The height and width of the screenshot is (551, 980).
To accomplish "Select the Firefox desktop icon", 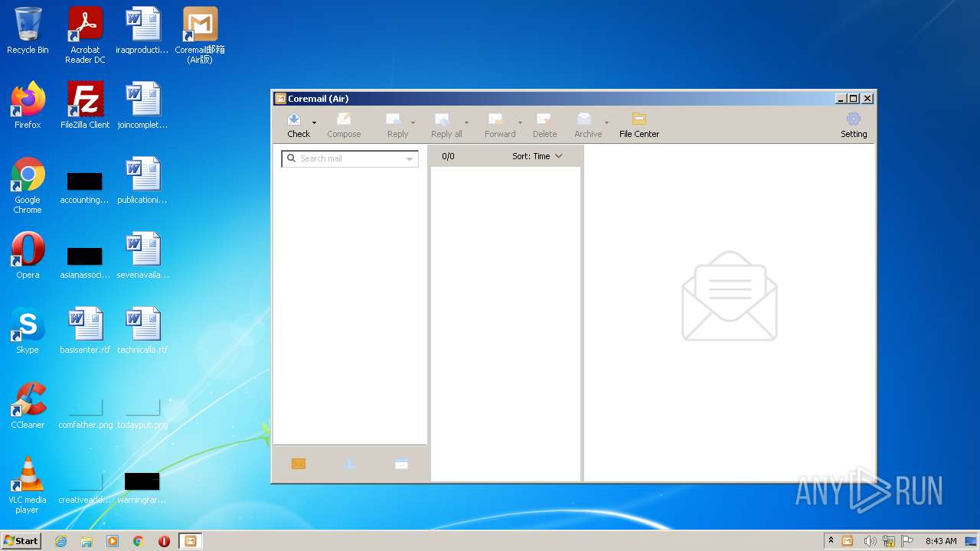I will (x=28, y=106).
